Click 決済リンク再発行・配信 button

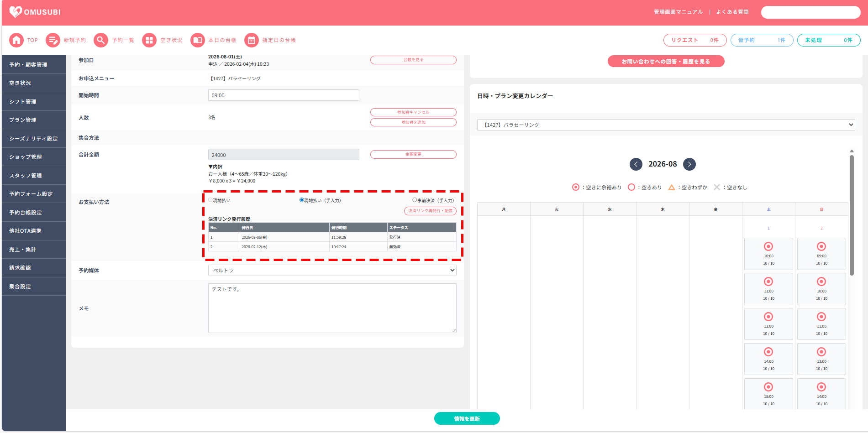pos(430,211)
